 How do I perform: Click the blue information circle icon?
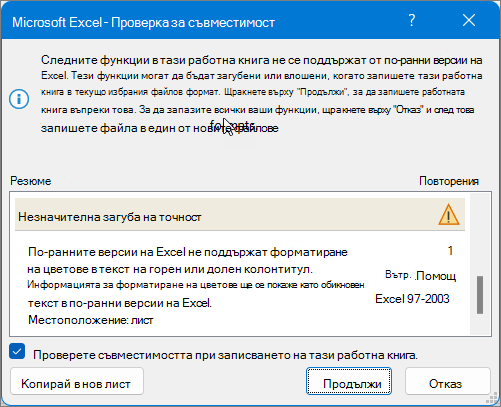click(19, 99)
